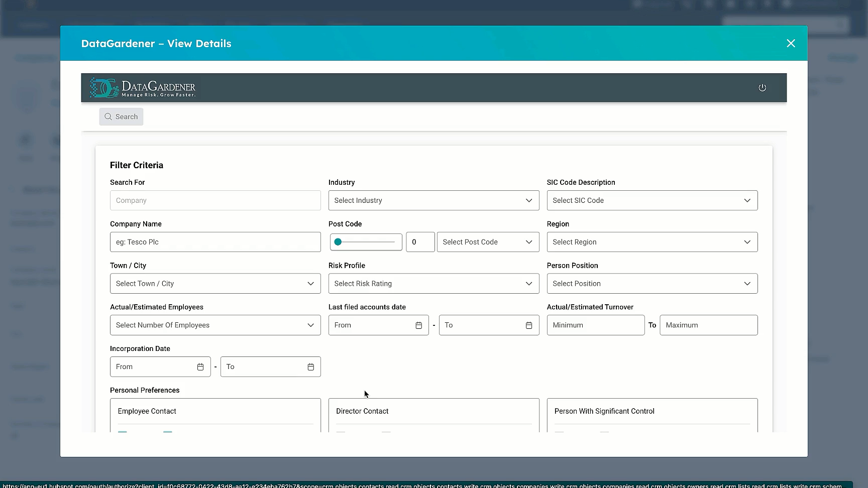Viewport: 868px width, 488px height.
Task: Open calendar for Last filed accounts From date
Action: tap(418, 325)
